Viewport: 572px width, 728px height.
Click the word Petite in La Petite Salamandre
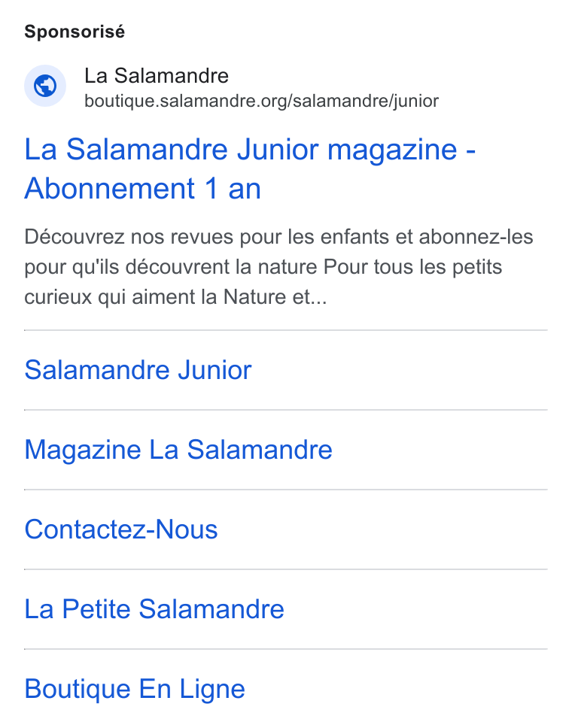coord(96,608)
